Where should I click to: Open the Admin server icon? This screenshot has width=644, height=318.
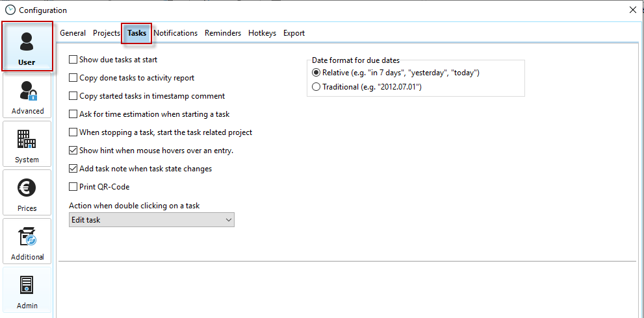coord(27,285)
